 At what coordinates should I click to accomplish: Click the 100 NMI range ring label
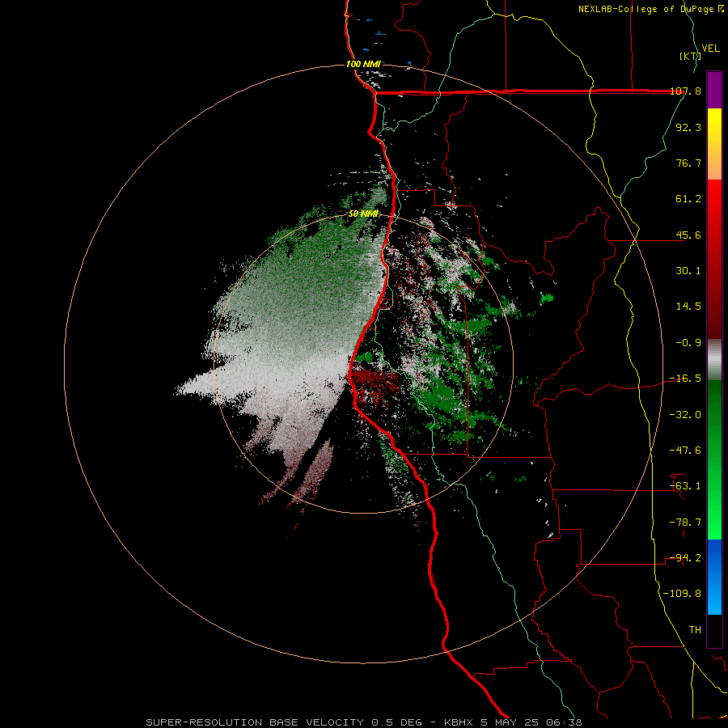[363, 64]
